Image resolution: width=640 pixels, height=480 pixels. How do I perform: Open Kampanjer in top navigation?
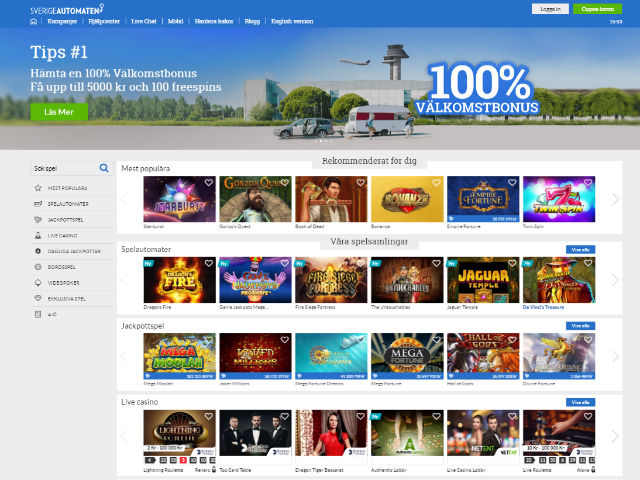tap(62, 21)
